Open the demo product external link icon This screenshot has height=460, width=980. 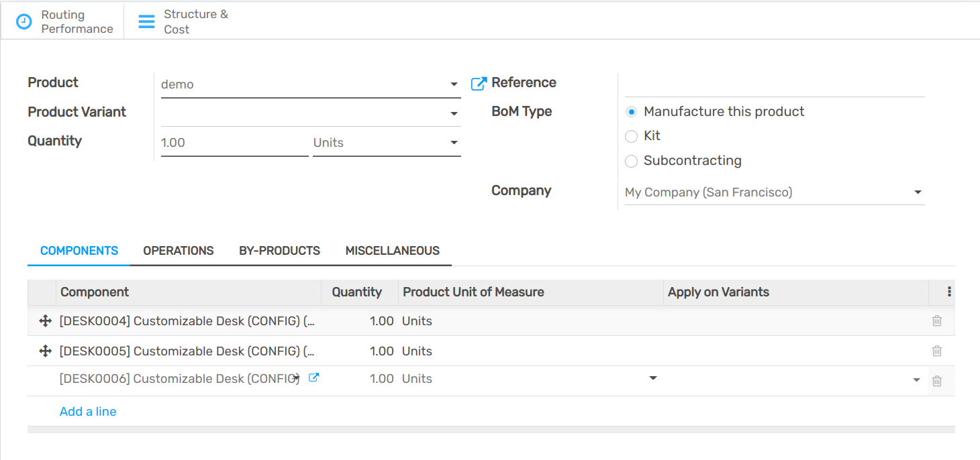[x=479, y=84]
